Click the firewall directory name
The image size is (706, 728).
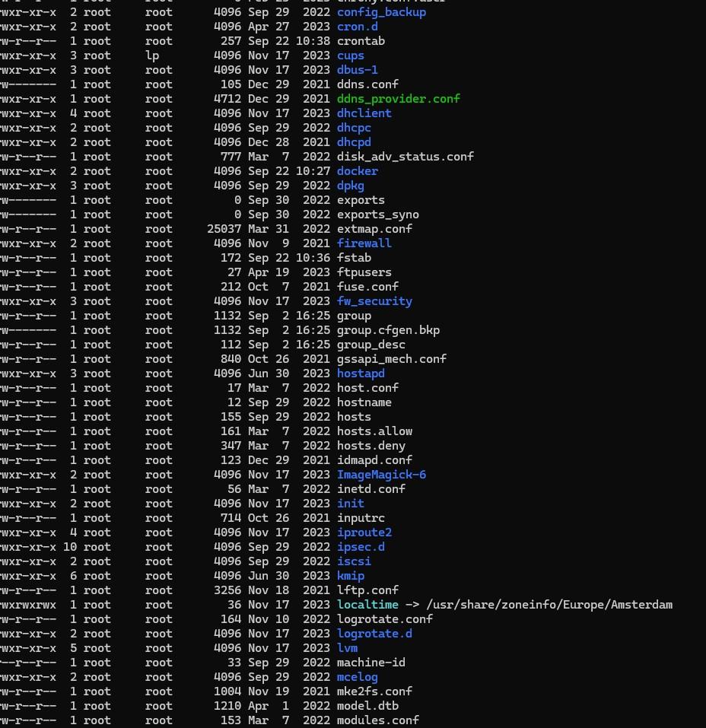click(364, 243)
